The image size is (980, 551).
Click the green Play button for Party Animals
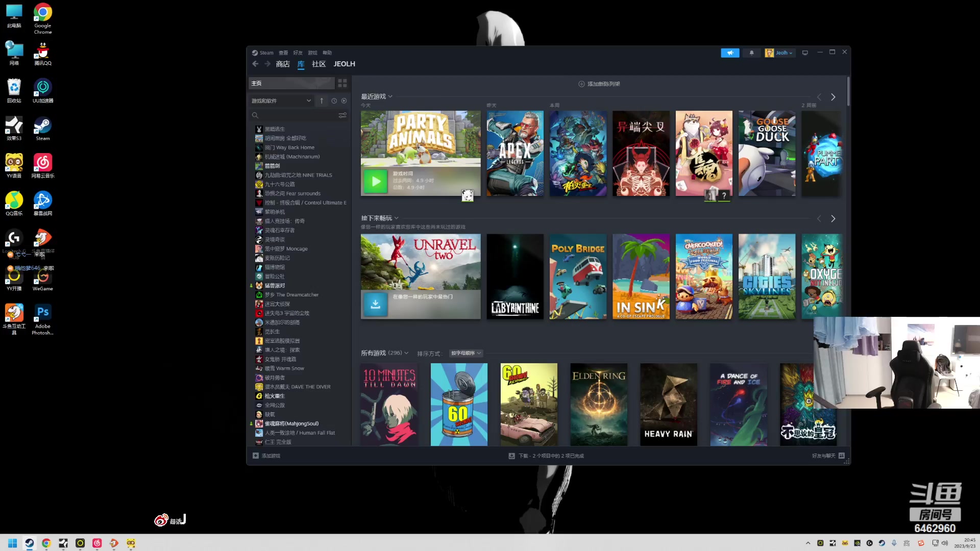376,181
